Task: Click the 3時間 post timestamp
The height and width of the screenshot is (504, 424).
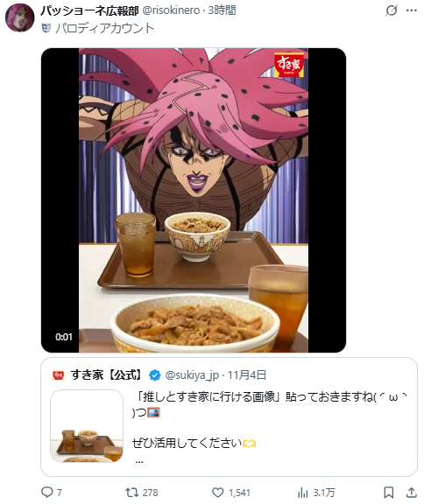Action: (222, 10)
